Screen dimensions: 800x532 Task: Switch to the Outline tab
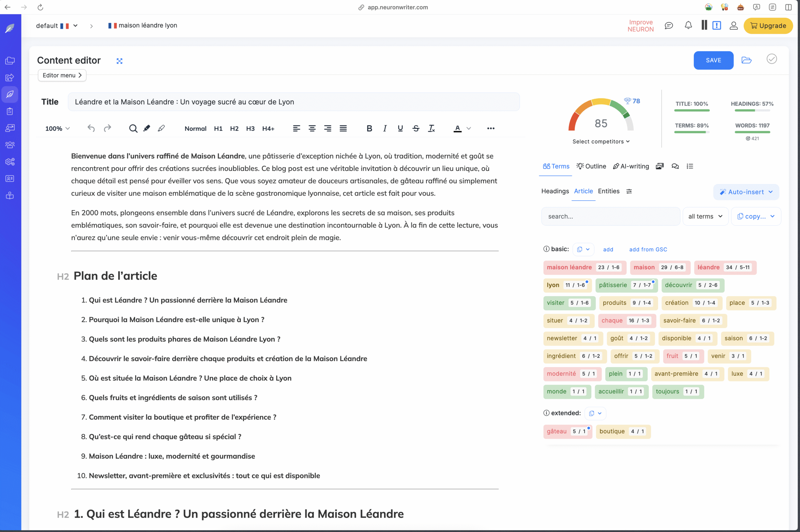591,166
